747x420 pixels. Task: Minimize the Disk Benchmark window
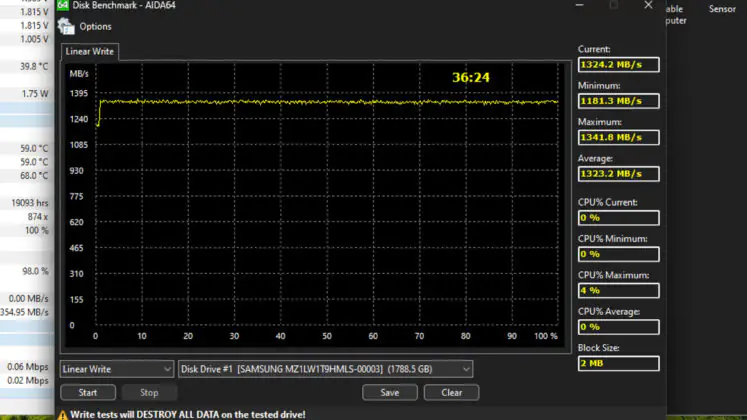click(579, 5)
